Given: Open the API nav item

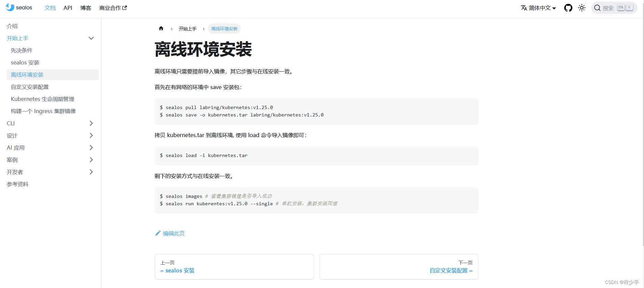Looking at the screenshot, I should tap(68, 8).
